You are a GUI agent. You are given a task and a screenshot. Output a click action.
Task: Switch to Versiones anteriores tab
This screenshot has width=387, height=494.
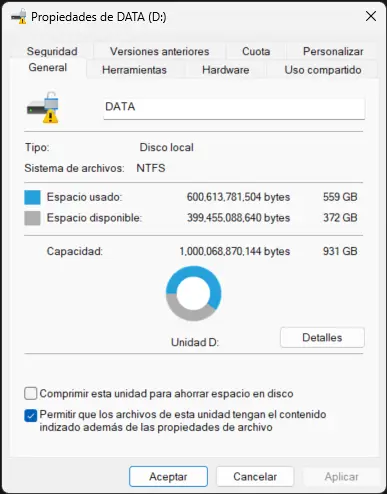(160, 51)
